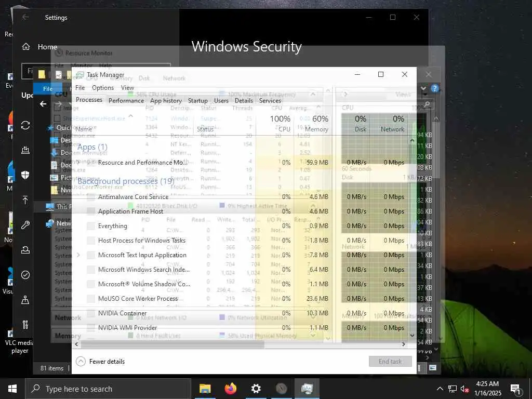
Task: Switch File Explorer to large icons view
Action: coord(433,367)
